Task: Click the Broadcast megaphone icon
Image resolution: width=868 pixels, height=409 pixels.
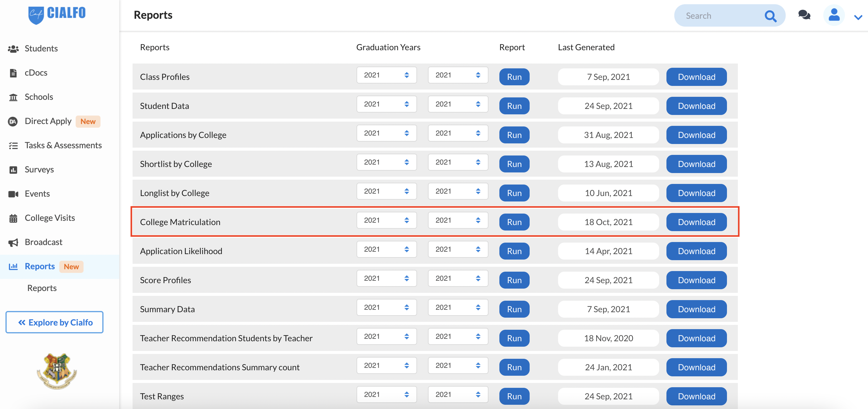Action: 14,242
